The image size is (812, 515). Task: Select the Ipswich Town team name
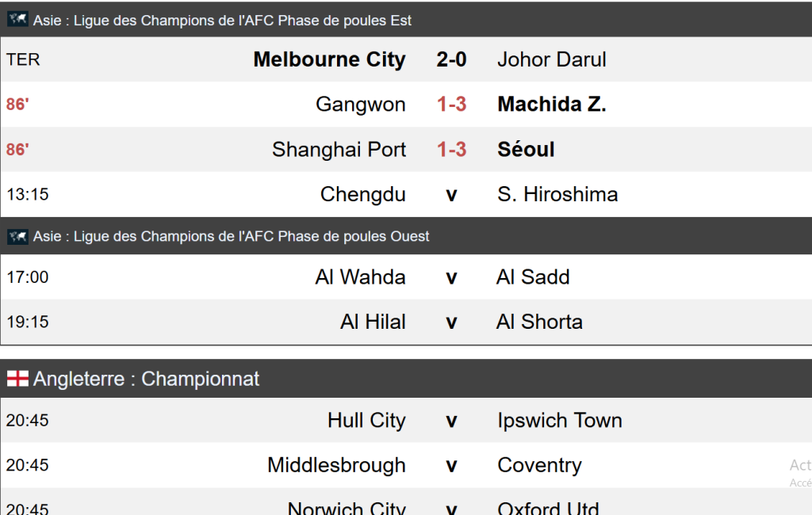tap(559, 421)
